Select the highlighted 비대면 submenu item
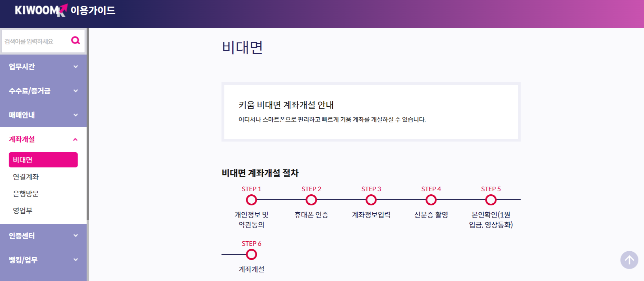 43,159
